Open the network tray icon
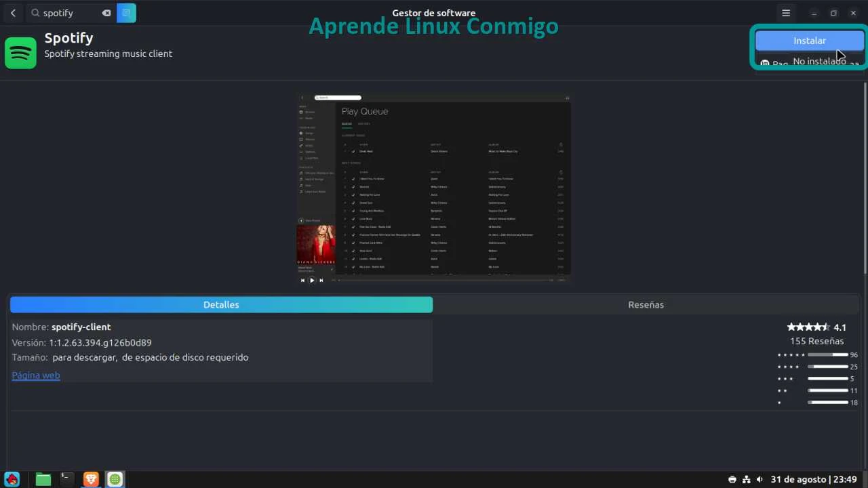 [x=747, y=479]
